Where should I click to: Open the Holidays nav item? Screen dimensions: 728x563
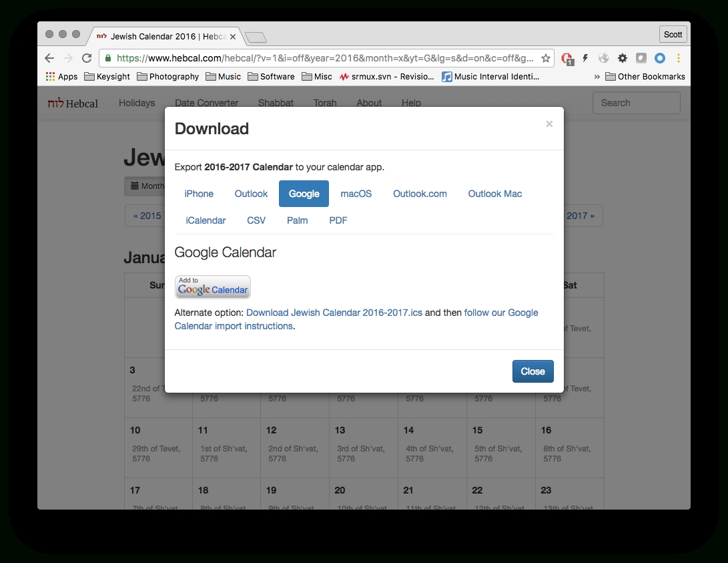137,103
